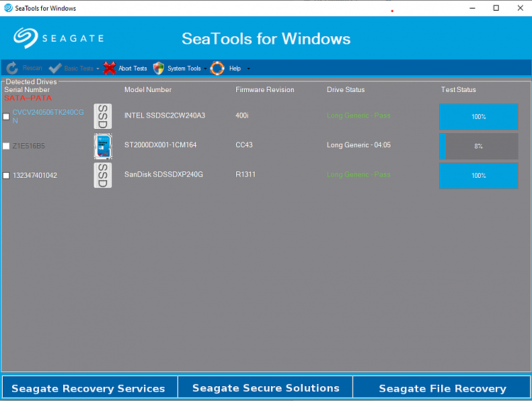This screenshot has width=532, height=401.
Task: Click the Rescan circular arrow icon
Action: point(12,68)
